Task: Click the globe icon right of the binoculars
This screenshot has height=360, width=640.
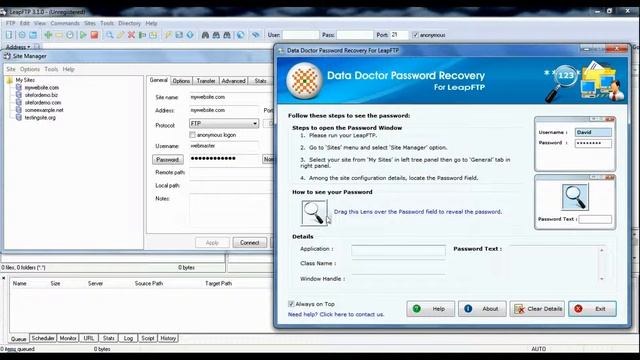Action: tap(240, 35)
